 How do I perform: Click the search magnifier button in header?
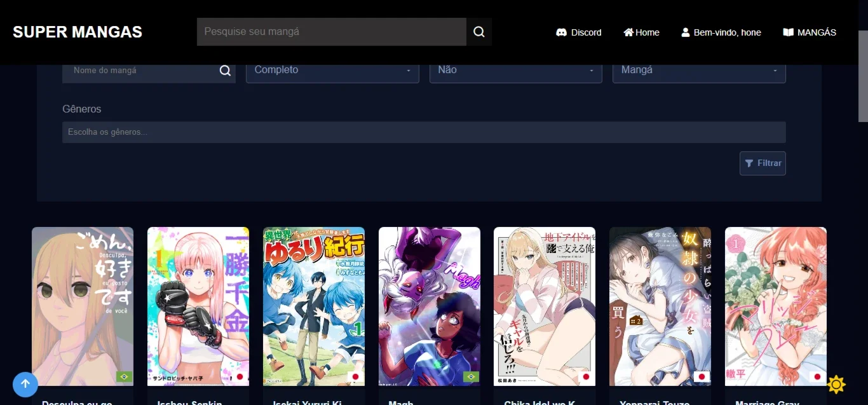tap(479, 32)
